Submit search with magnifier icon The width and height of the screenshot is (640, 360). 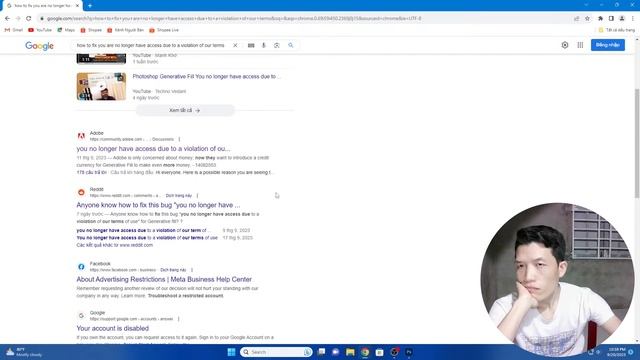click(x=291, y=45)
